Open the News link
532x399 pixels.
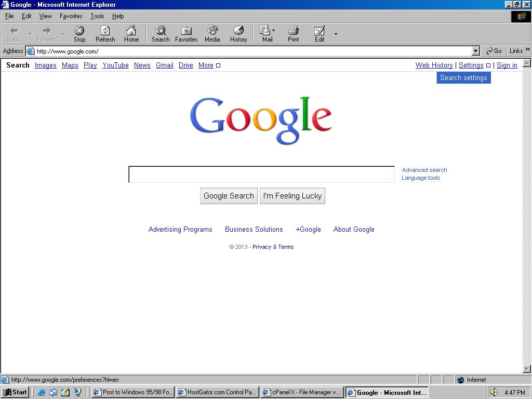tap(142, 65)
